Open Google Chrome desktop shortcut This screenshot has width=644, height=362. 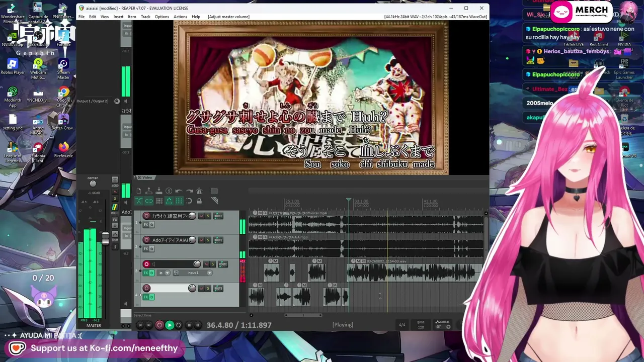(x=63, y=96)
